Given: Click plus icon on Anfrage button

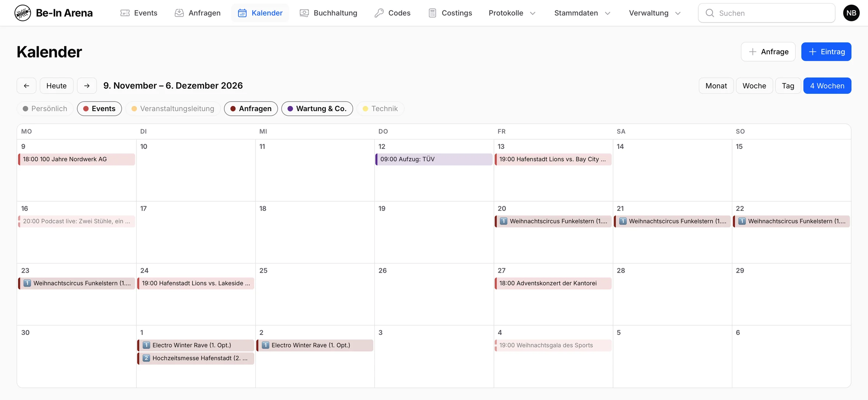Looking at the screenshot, I should 753,52.
